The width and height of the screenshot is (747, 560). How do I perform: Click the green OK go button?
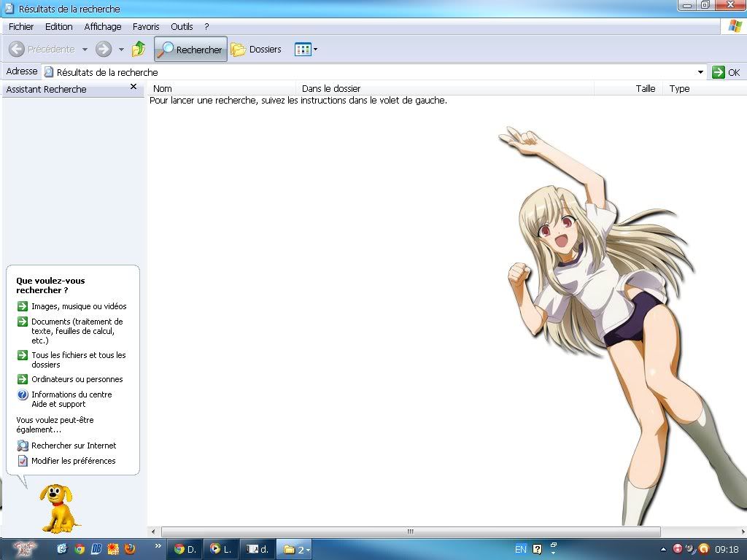726,72
